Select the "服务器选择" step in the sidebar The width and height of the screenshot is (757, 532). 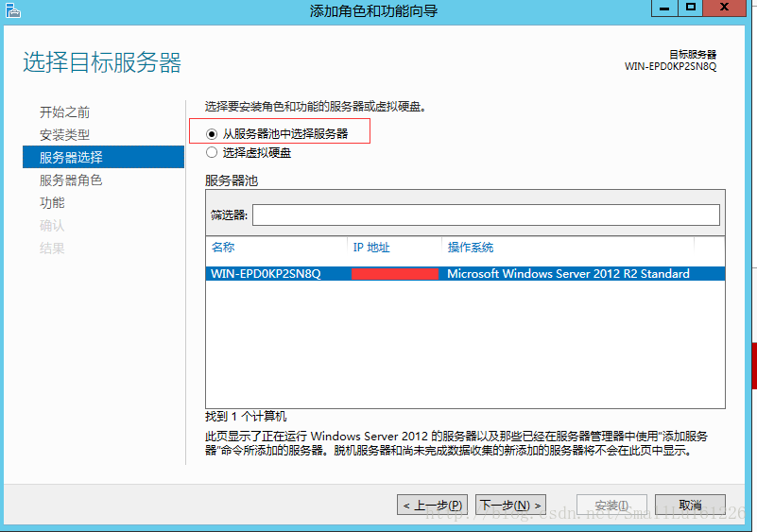tap(103, 157)
